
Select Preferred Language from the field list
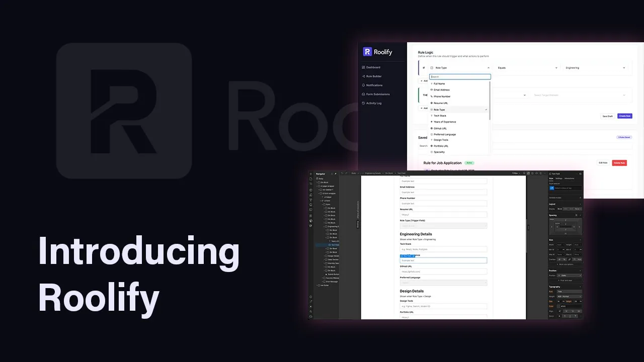click(459, 134)
